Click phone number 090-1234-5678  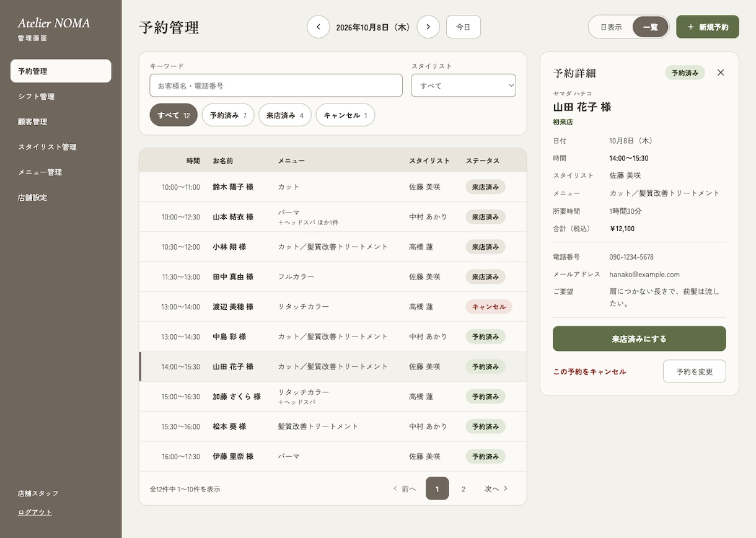tap(631, 257)
